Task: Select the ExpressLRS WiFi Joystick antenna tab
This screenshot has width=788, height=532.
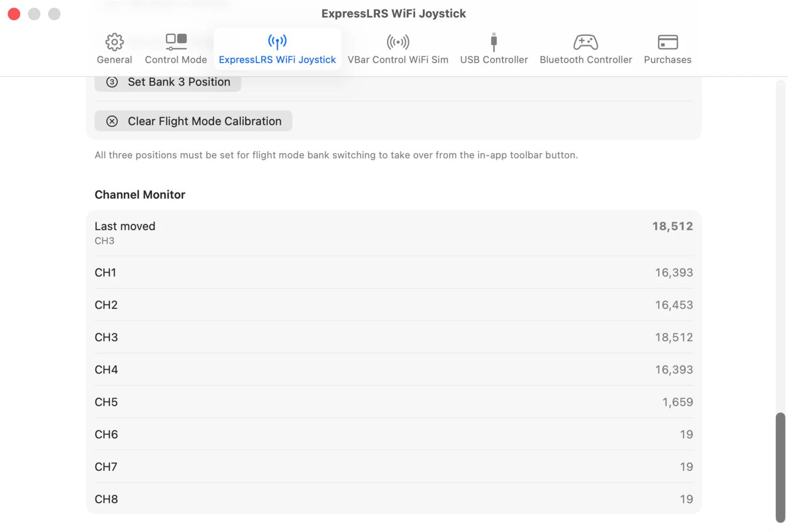Action: [x=277, y=49]
